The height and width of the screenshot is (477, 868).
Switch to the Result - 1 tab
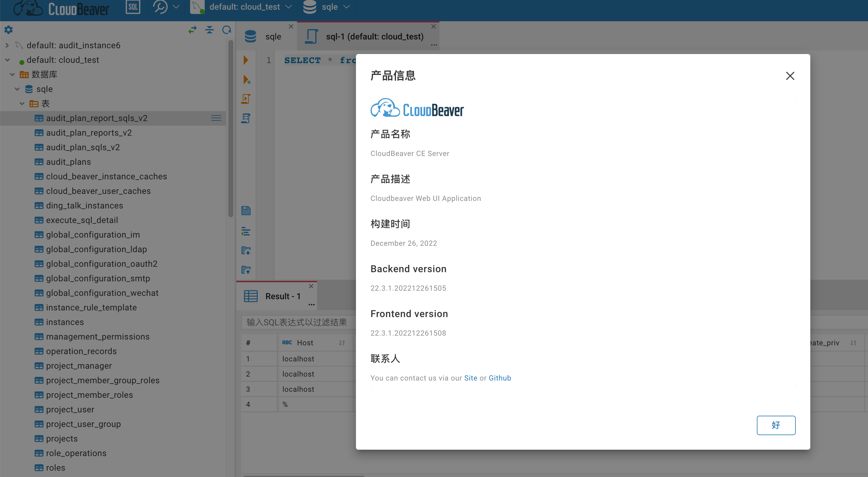point(282,296)
